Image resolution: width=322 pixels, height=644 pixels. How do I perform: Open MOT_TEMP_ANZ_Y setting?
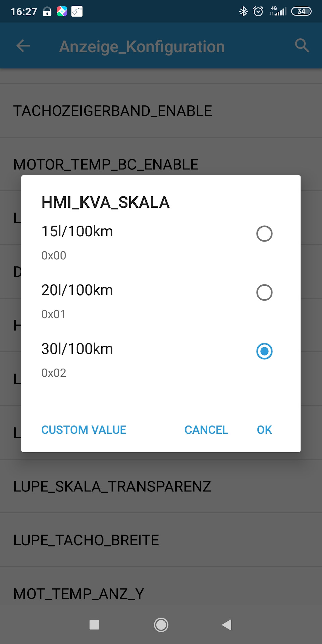161,594
